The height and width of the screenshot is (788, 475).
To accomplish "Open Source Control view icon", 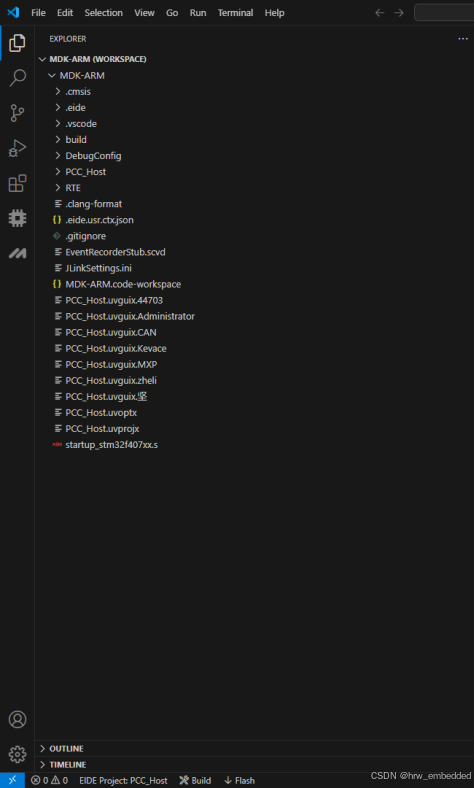I will [18, 113].
